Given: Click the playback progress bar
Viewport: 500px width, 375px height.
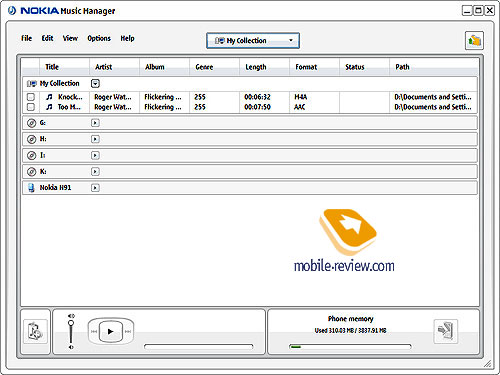Looking at the screenshot, I should coord(199,347).
